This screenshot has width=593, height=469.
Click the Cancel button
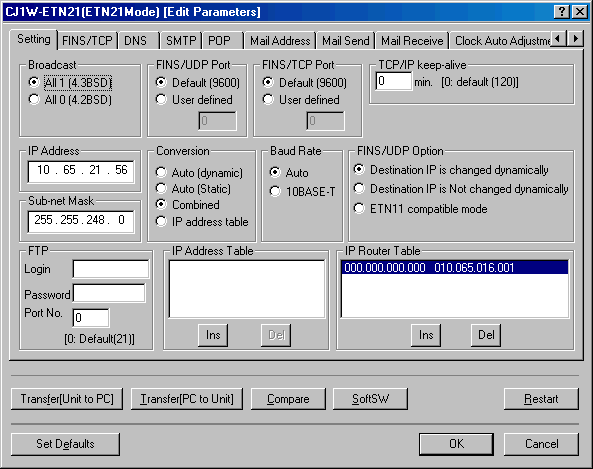click(x=541, y=444)
